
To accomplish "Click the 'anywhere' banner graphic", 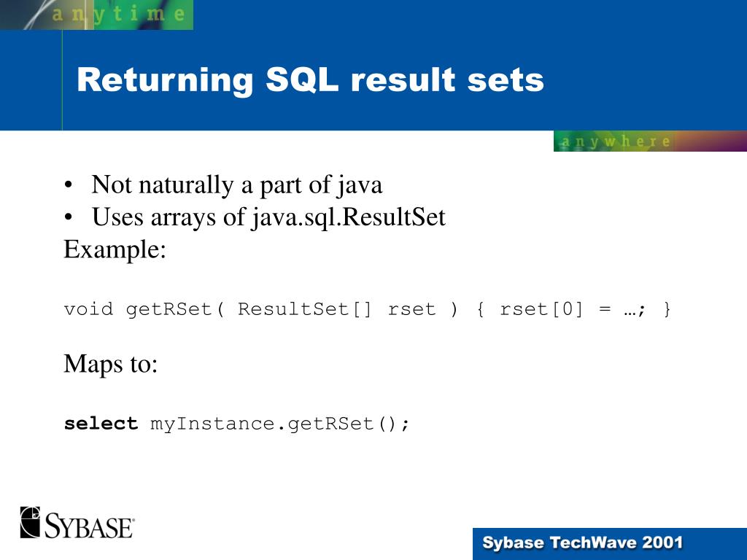I will click(x=650, y=141).
